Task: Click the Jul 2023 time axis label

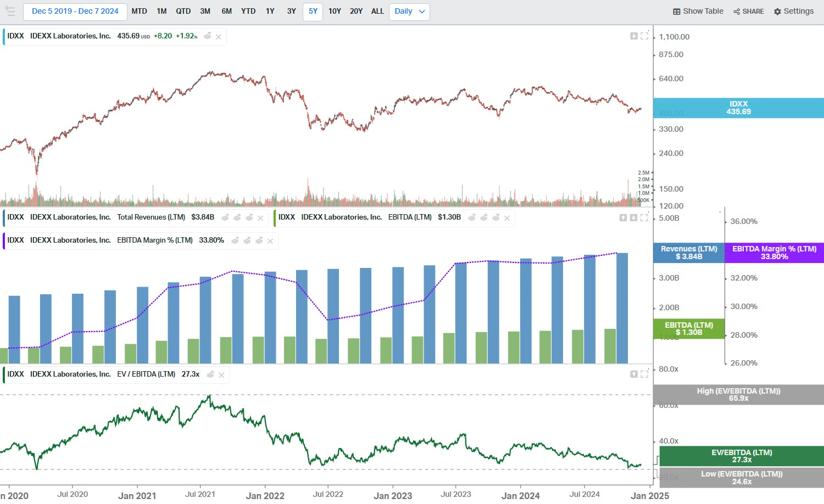Action: (456, 494)
